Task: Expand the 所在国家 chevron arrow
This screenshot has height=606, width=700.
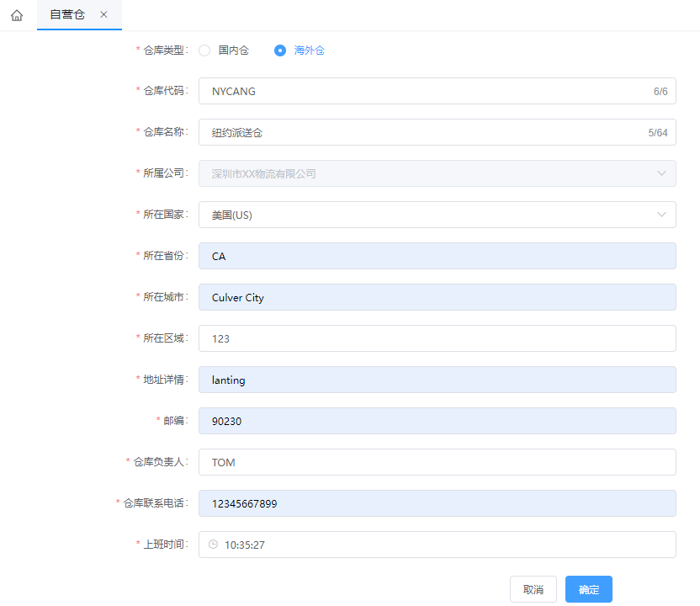Action: [x=661, y=215]
